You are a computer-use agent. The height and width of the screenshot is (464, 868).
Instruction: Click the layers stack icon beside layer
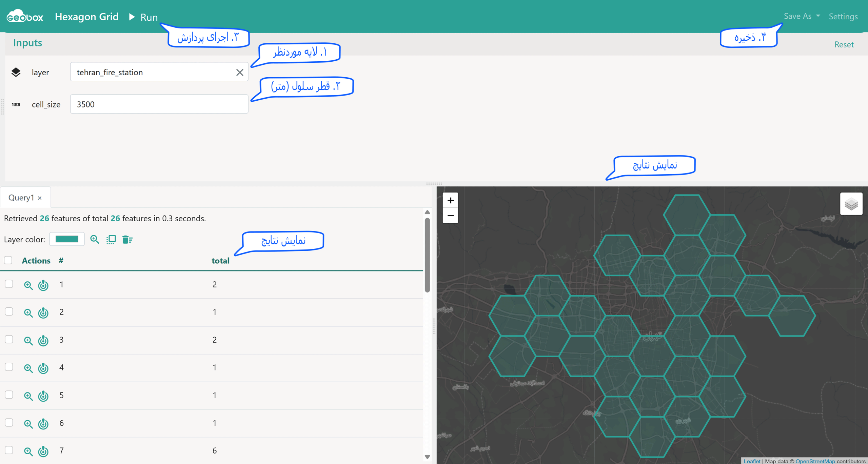pos(16,72)
